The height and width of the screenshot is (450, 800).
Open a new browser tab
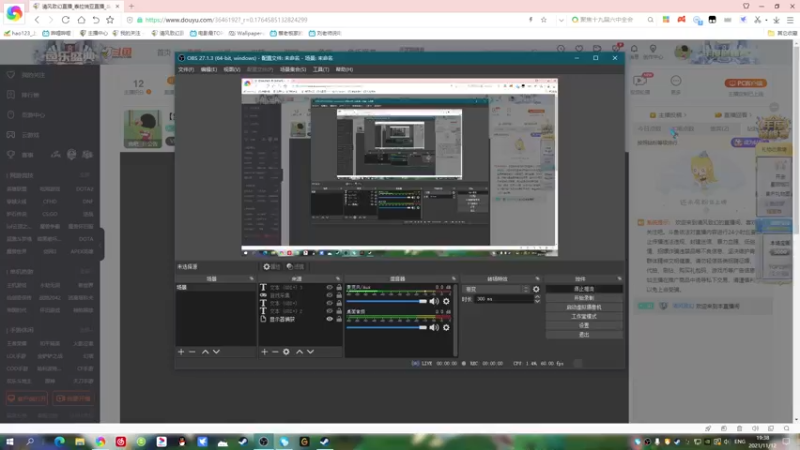(131, 6)
